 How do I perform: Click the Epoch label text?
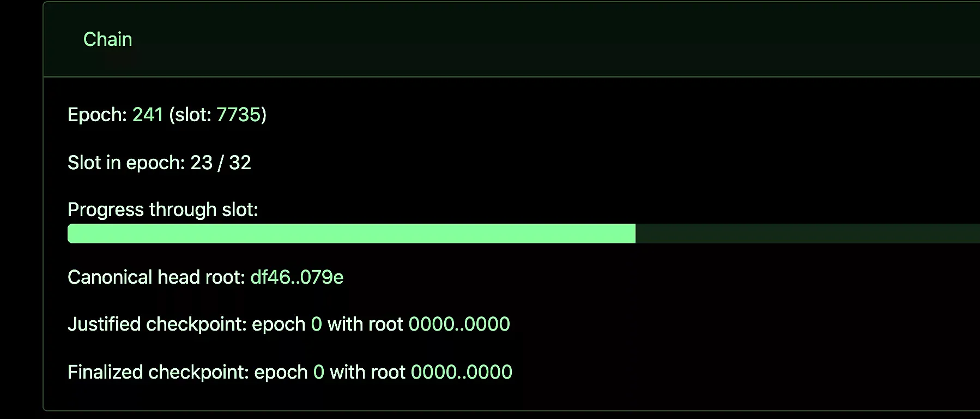pos(97,115)
